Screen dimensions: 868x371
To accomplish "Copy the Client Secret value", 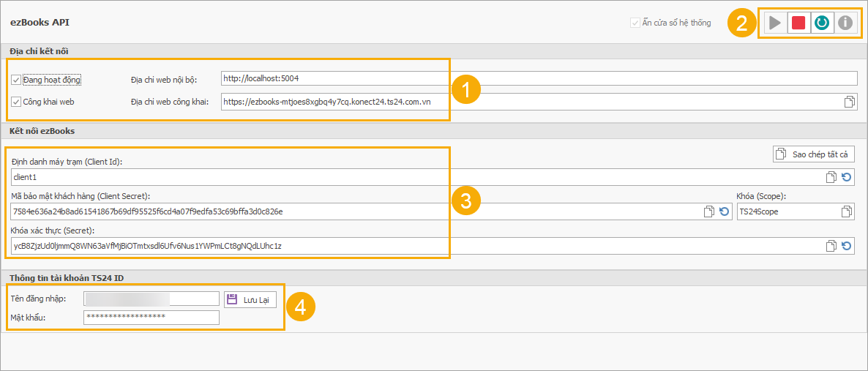I will tap(708, 211).
